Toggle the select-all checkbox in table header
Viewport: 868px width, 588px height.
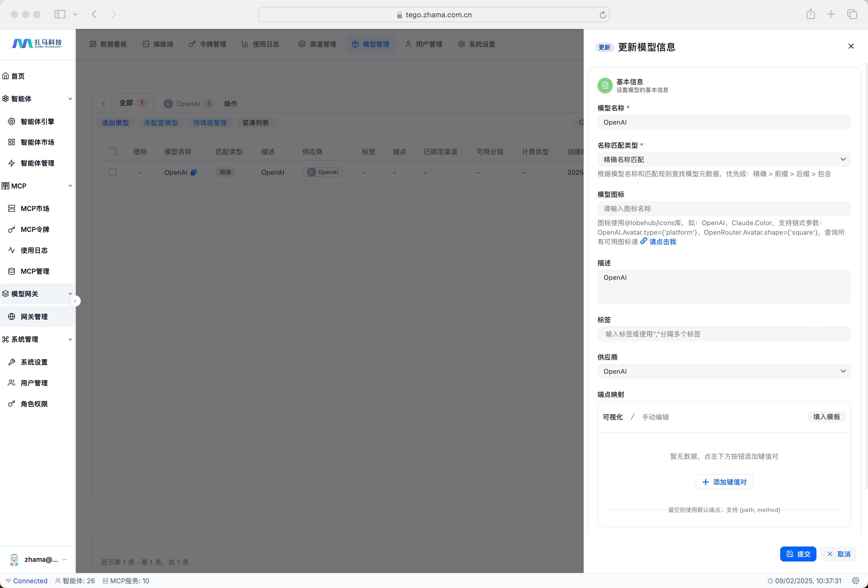(x=112, y=152)
